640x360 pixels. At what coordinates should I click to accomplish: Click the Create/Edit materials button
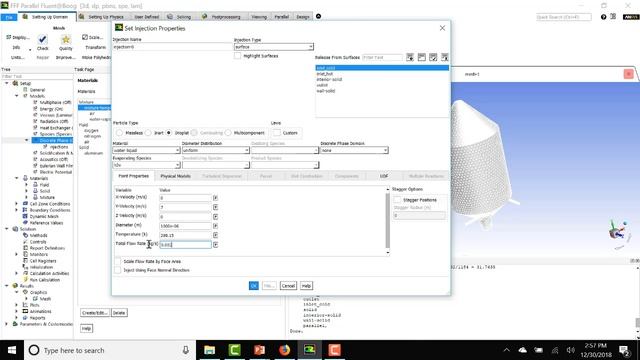point(94,313)
